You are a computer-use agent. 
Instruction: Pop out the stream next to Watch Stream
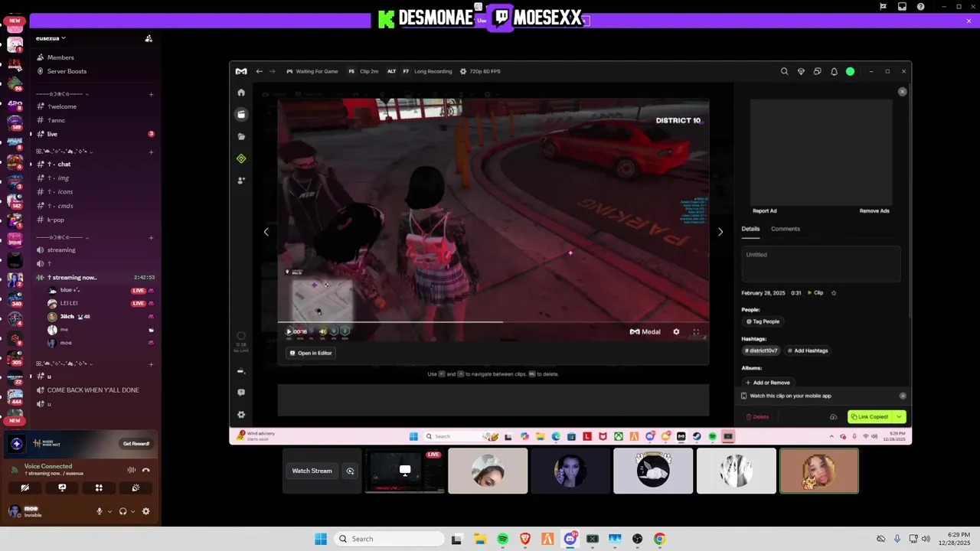[350, 471]
